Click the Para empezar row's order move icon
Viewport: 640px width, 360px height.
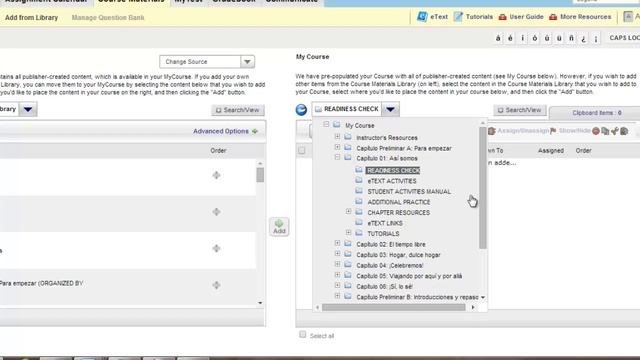216,285
